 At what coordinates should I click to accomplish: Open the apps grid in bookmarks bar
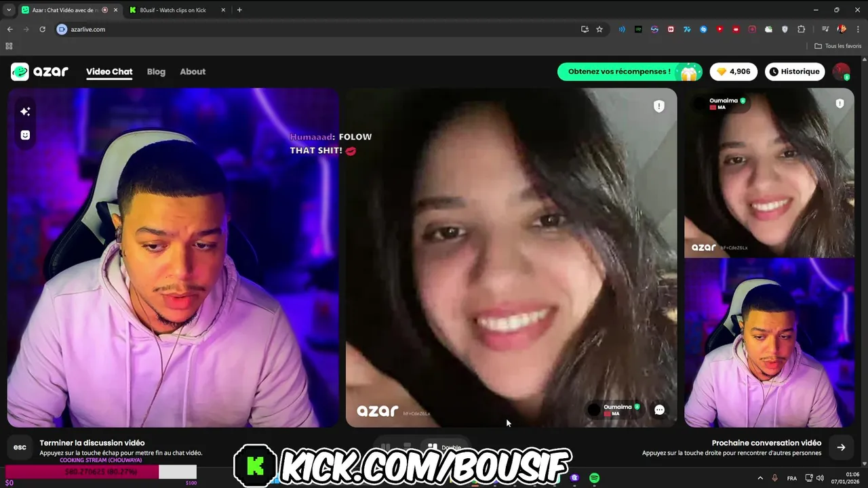coord(9,46)
